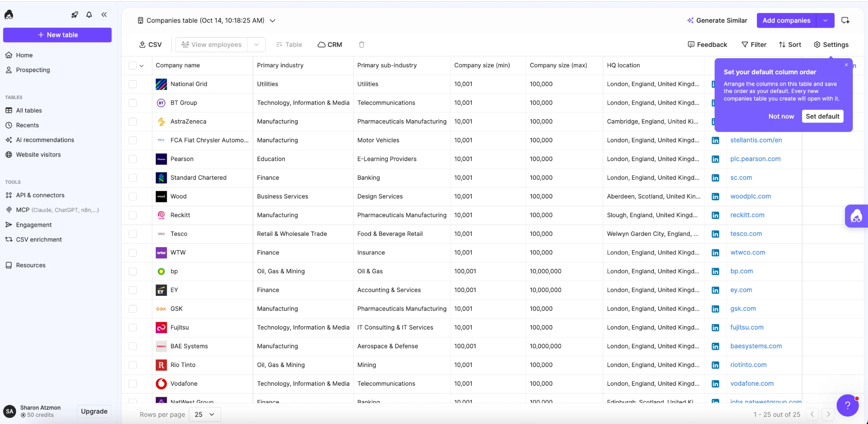Collapse sidebar with double chevron icon
Viewport: 868px width, 424px height.
tap(104, 15)
